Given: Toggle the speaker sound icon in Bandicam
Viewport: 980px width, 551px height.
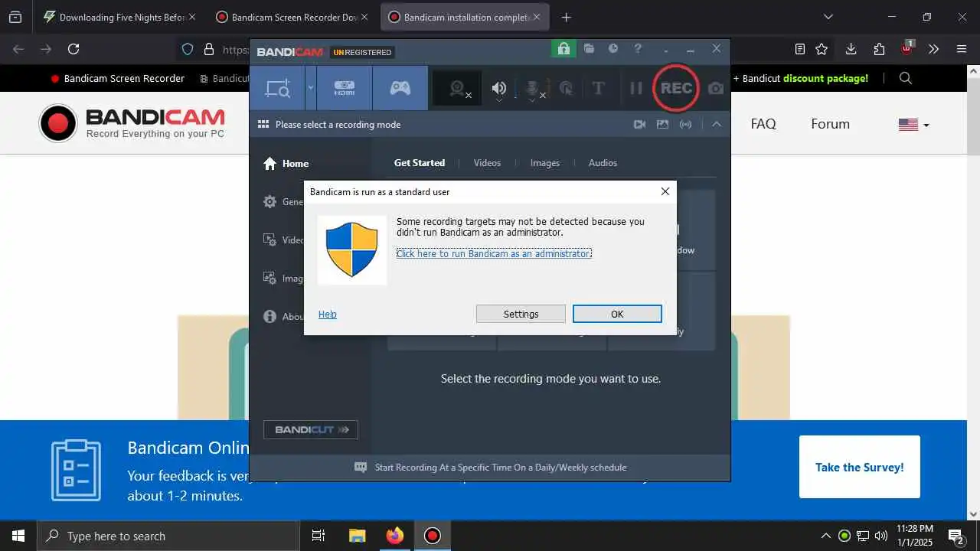Looking at the screenshot, I should pyautogui.click(x=499, y=89).
